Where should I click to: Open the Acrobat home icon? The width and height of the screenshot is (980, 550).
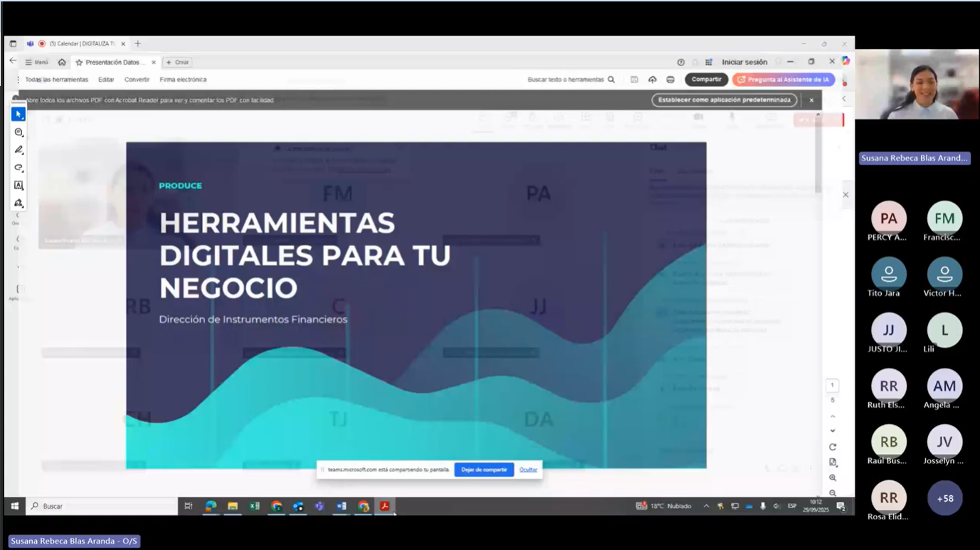[62, 63]
